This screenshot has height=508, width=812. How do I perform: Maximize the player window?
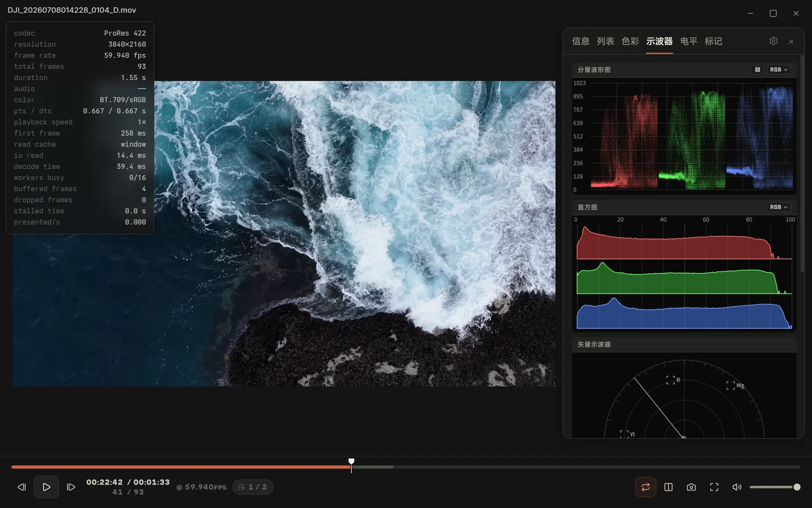click(x=773, y=13)
